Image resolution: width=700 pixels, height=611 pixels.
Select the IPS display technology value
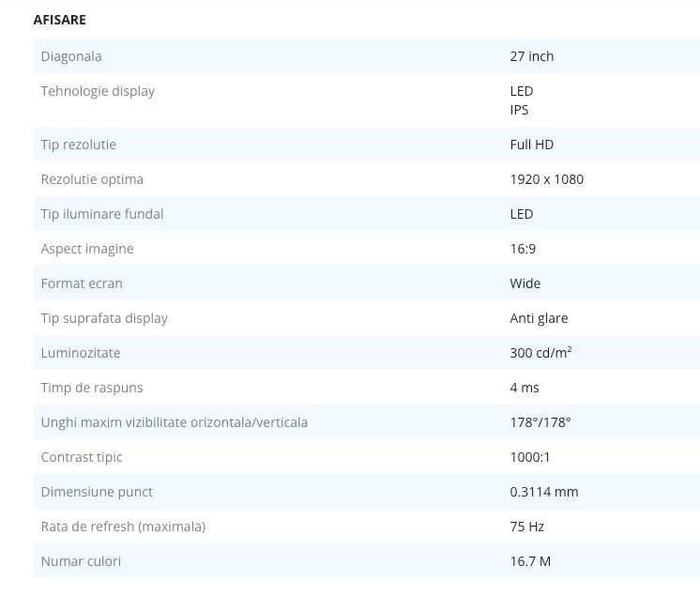519,110
